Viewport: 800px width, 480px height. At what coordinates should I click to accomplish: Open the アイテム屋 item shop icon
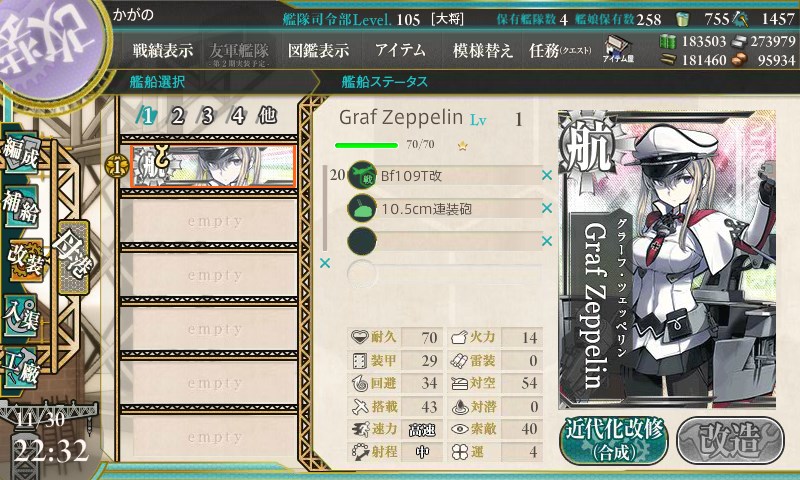coord(618,49)
